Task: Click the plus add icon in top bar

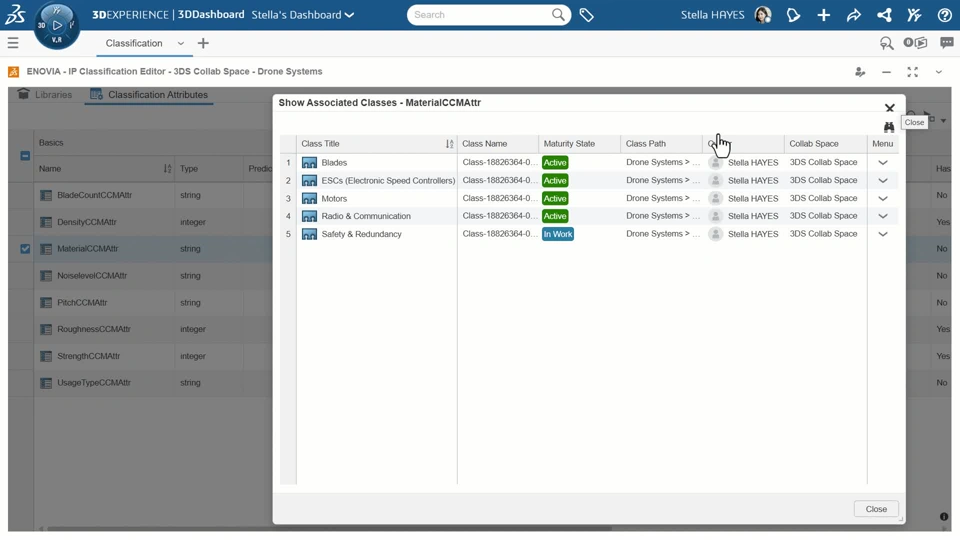Action: (823, 15)
